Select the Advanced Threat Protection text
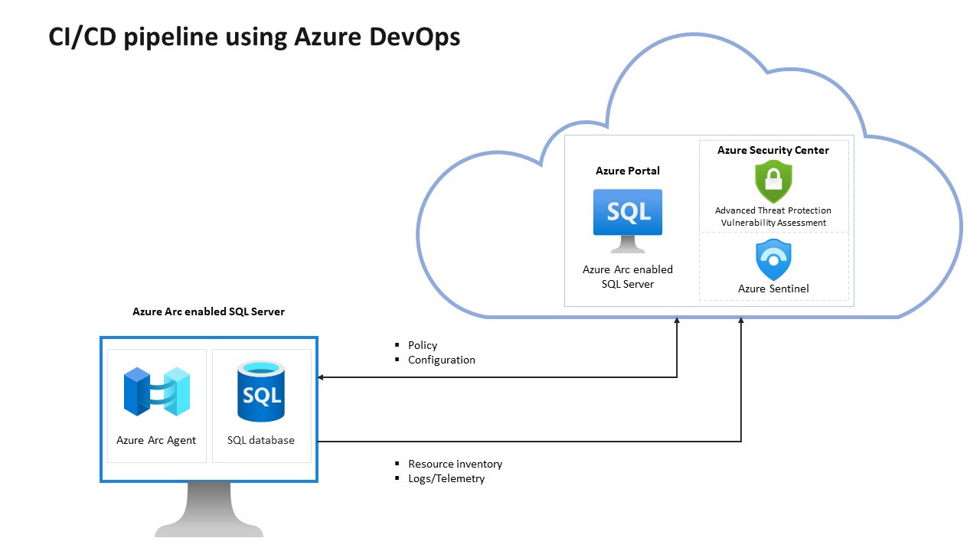 (773, 210)
